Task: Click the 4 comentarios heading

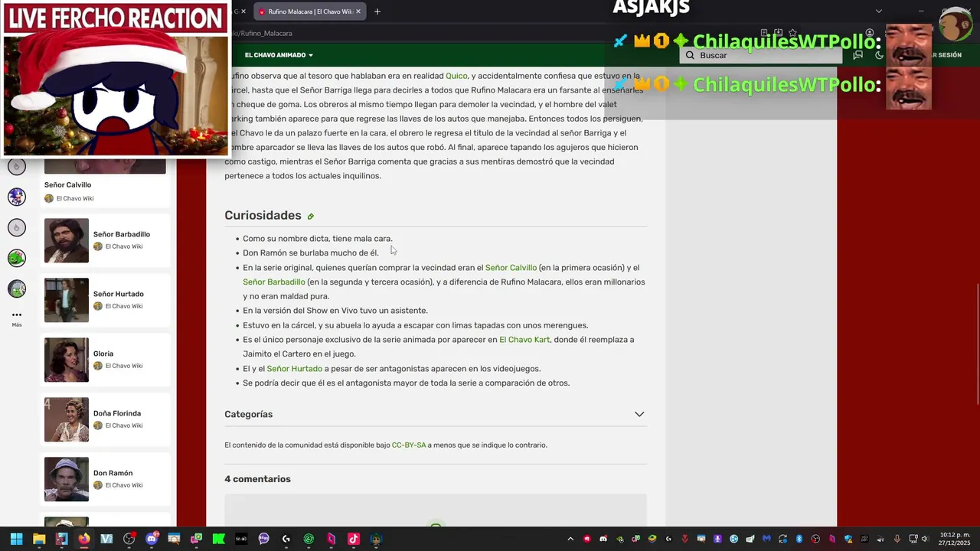Action: [x=257, y=479]
